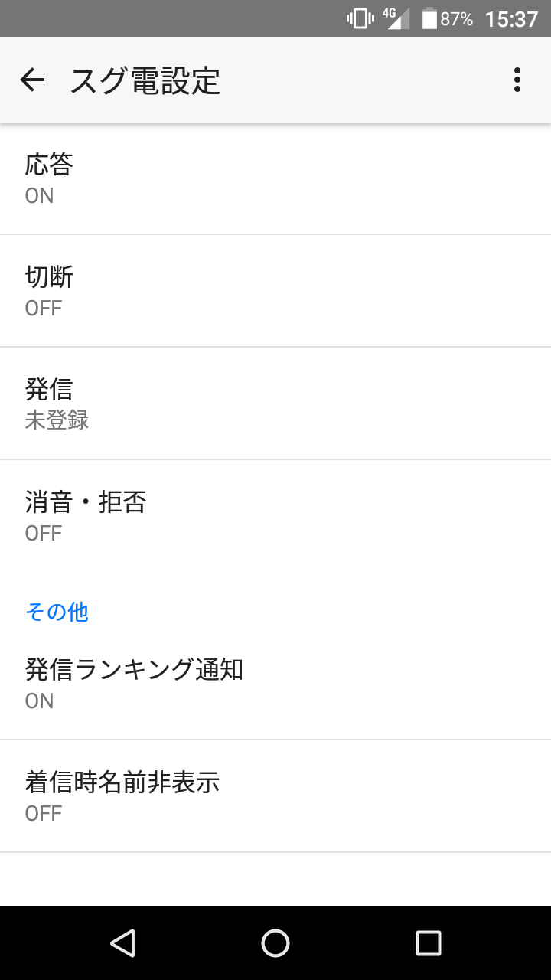Image resolution: width=551 pixels, height=980 pixels.
Task: Tap the その他 section header
Action: point(57,612)
